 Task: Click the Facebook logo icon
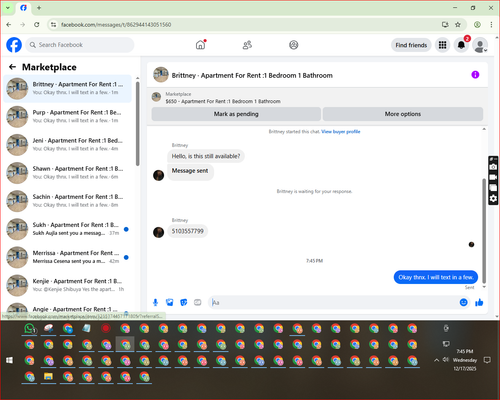pos(14,45)
